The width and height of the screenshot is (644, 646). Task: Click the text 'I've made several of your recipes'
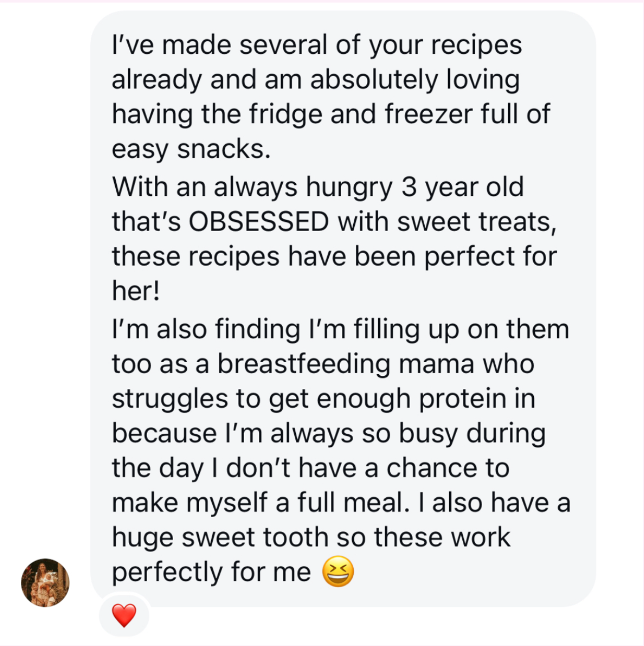pos(317,45)
